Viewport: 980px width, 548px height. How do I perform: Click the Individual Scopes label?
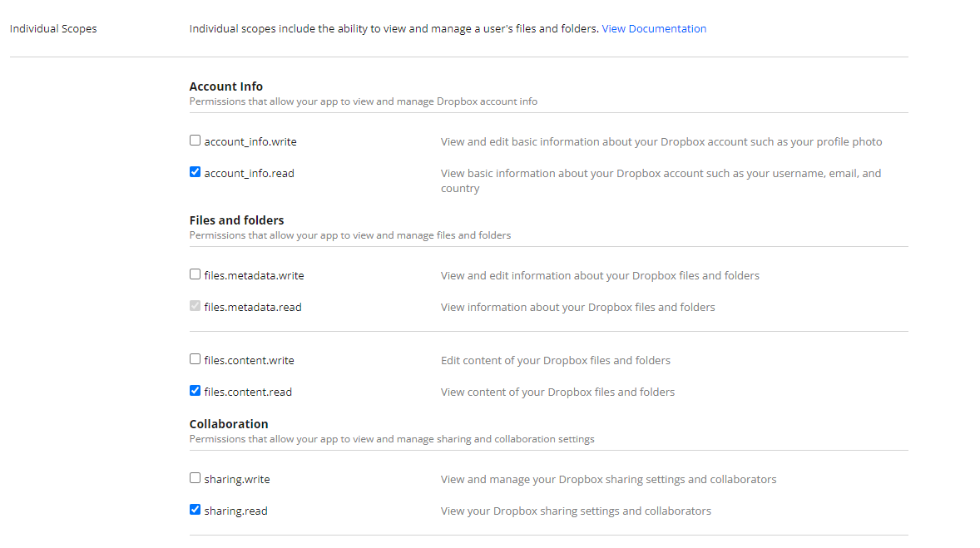point(53,27)
